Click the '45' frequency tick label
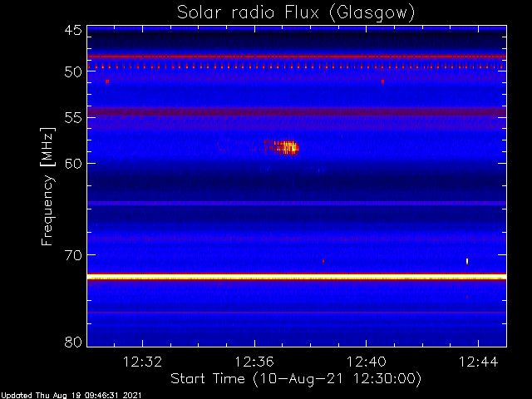532x399 pixels. (73, 30)
